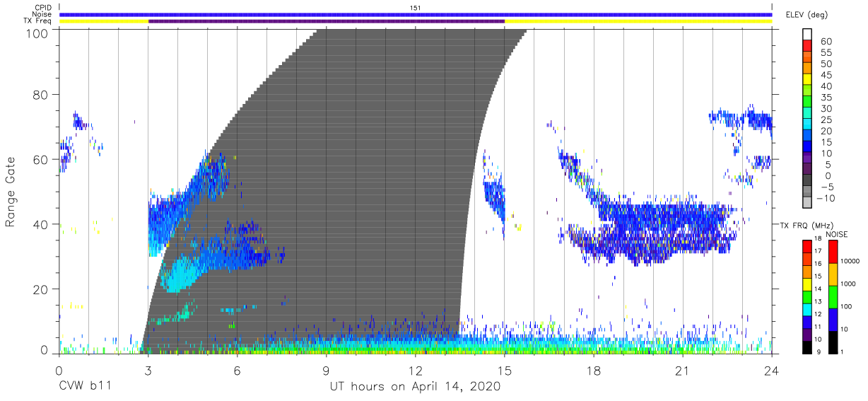This screenshot has height=401, width=868.
Task: Click the CPID value '151'
Action: (416, 7)
